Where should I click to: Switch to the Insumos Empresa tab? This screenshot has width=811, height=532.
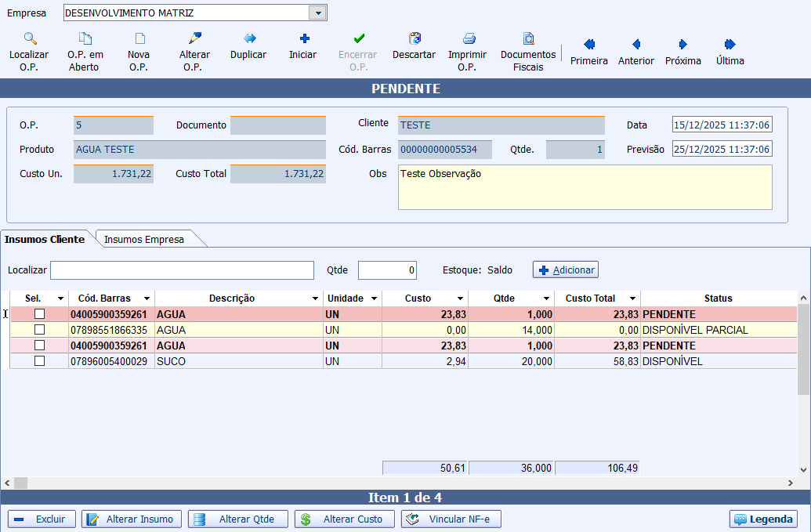[x=144, y=240]
